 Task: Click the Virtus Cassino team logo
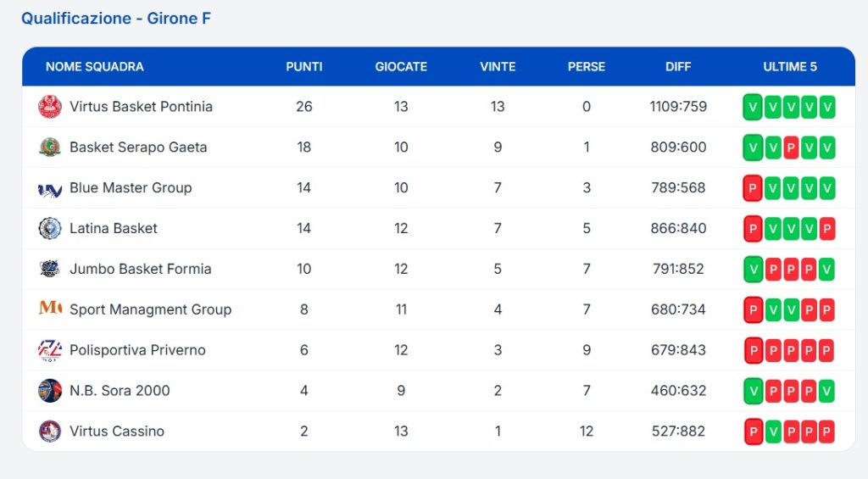(x=50, y=431)
